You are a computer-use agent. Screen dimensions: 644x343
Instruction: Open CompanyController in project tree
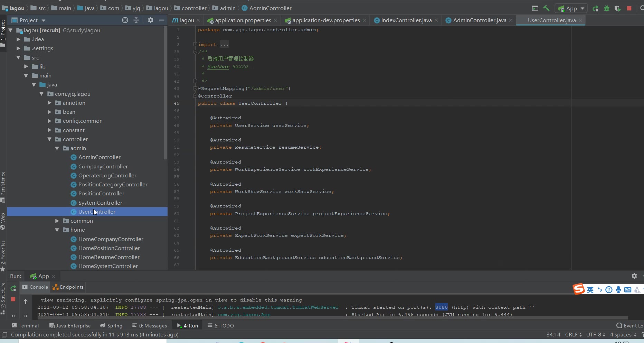tap(103, 166)
